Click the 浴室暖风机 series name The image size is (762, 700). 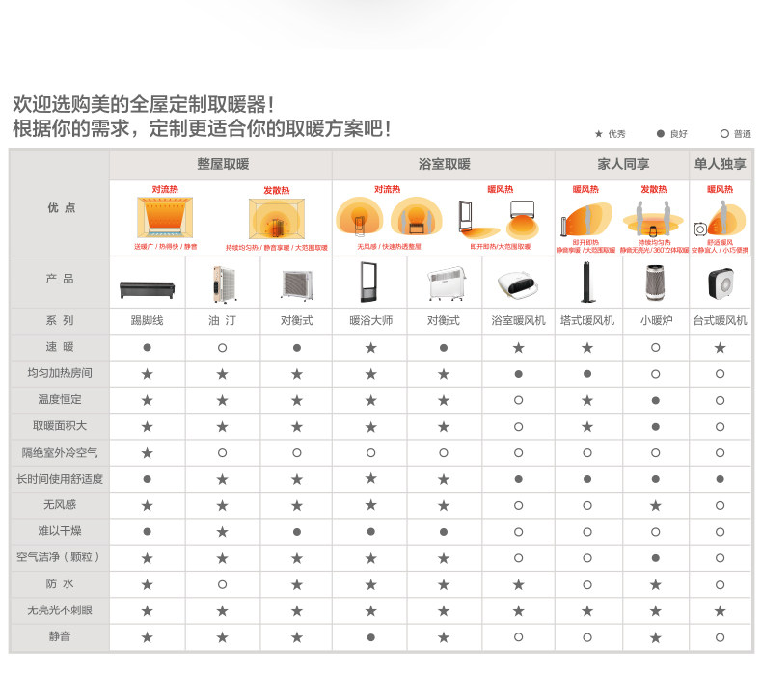point(519,321)
